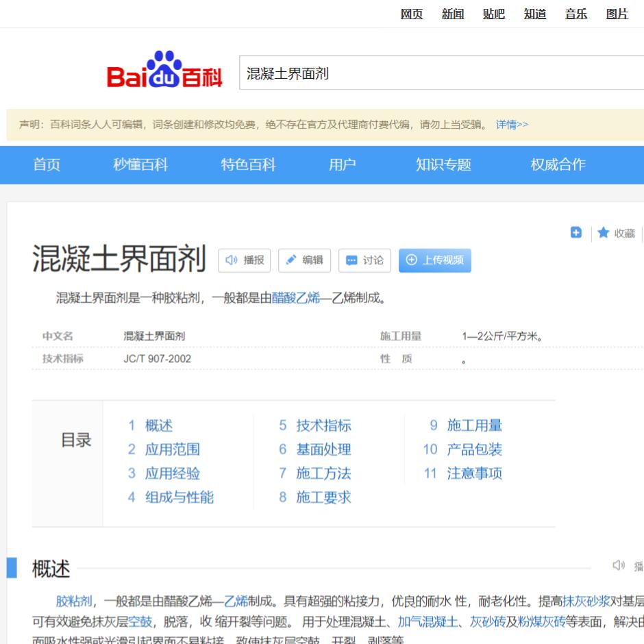This screenshot has width=644, height=644.
Task: Click the 上传视频 button
Action: (x=435, y=260)
